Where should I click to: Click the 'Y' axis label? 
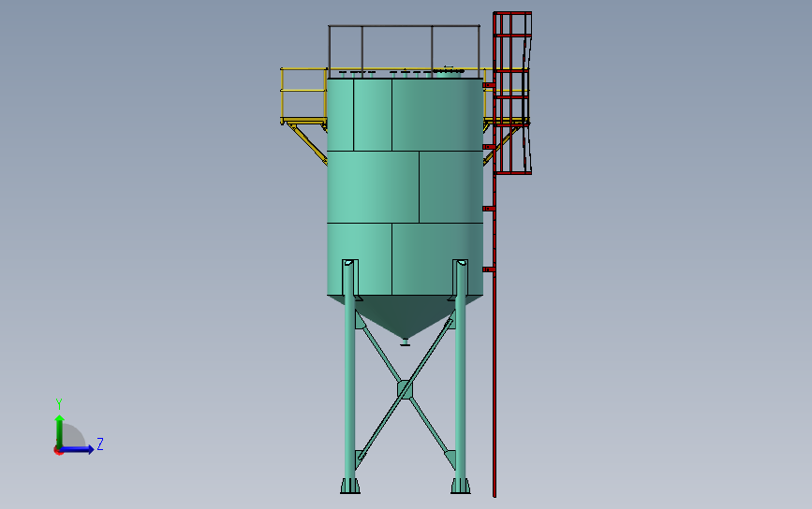click(59, 403)
